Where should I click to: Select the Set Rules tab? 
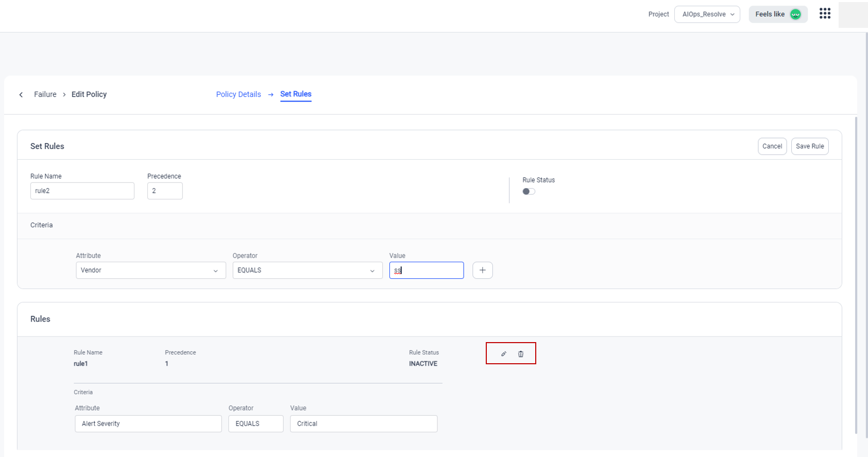pos(296,94)
